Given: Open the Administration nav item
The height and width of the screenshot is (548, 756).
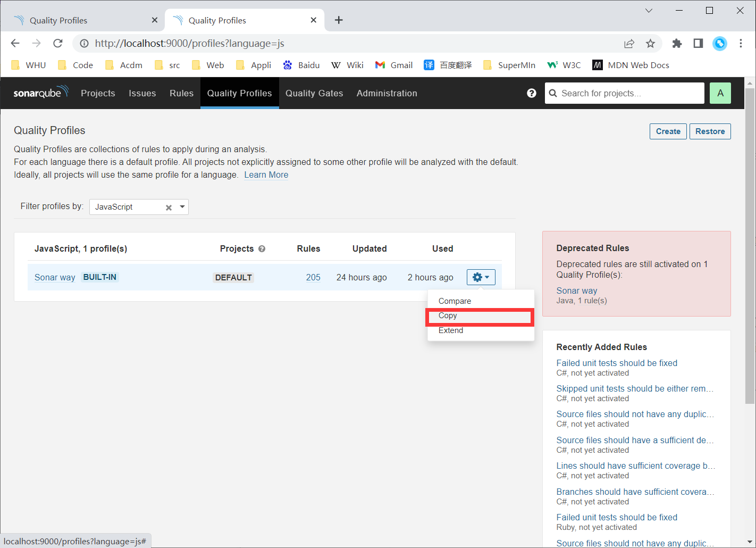Looking at the screenshot, I should (387, 93).
